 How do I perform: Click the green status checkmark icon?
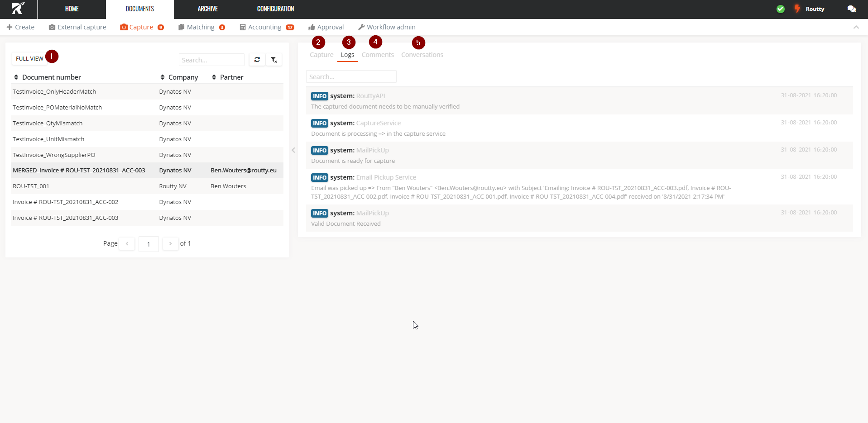(781, 9)
